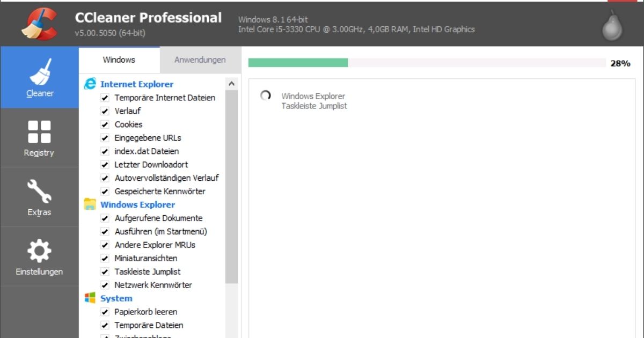The image size is (644, 338).
Task: Click the scrollbar up arrow in the options list
Action: pyautogui.click(x=232, y=83)
